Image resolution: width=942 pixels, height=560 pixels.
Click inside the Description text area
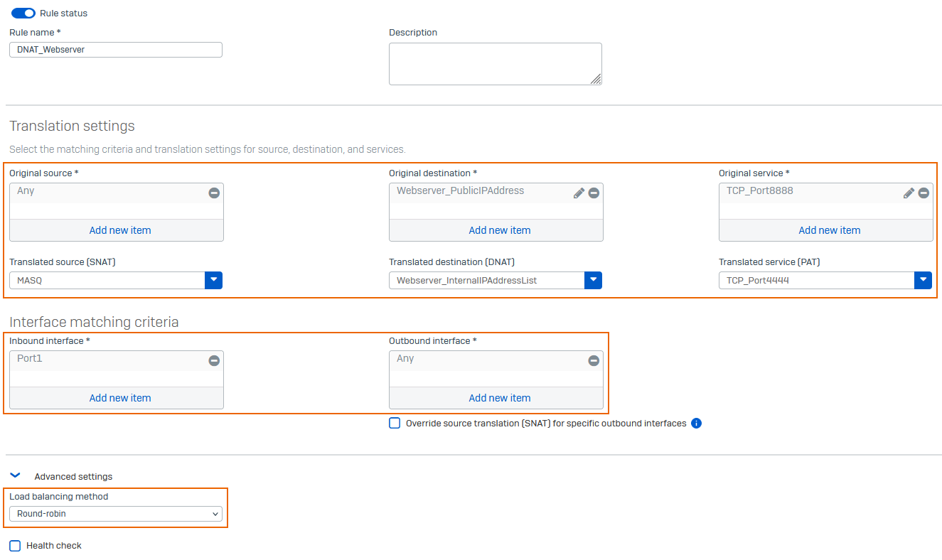click(x=495, y=63)
